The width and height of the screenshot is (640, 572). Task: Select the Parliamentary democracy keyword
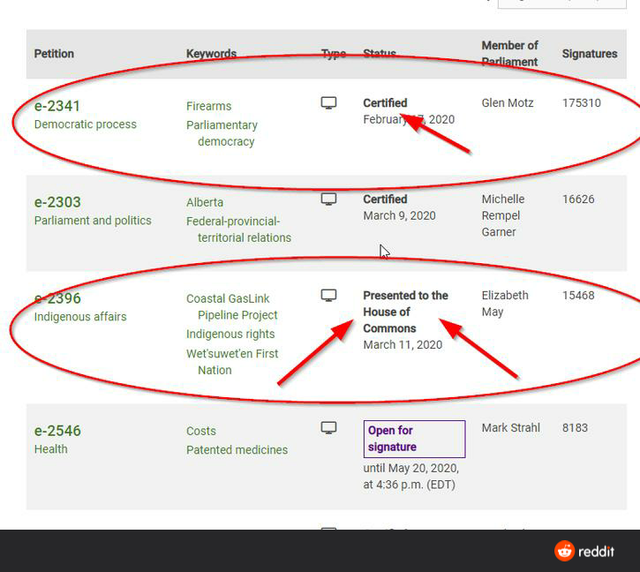click(222, 133)
